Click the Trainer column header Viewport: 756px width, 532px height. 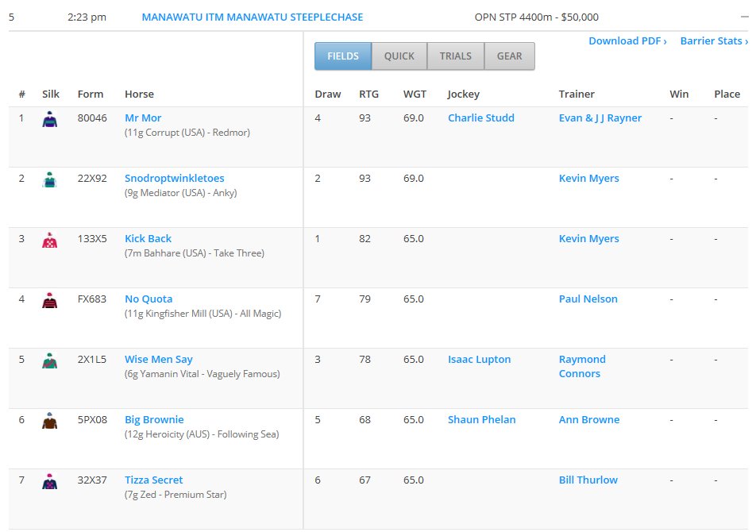(x=577, y=94)
